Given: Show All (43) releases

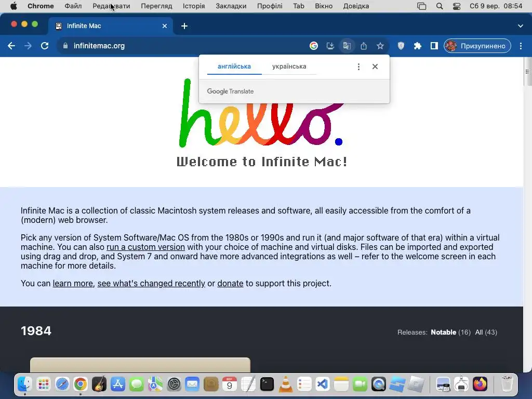Looking at the screenshot, I should [x=486, y=332].
